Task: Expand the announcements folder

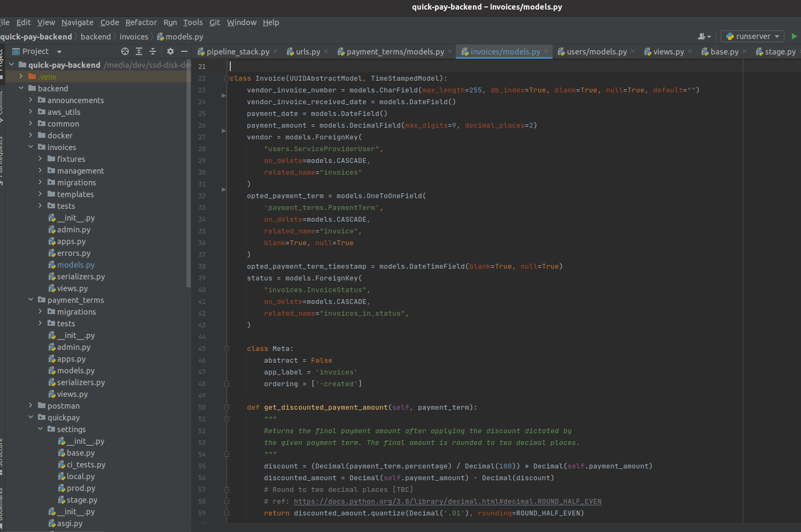Action: point(30,100)
